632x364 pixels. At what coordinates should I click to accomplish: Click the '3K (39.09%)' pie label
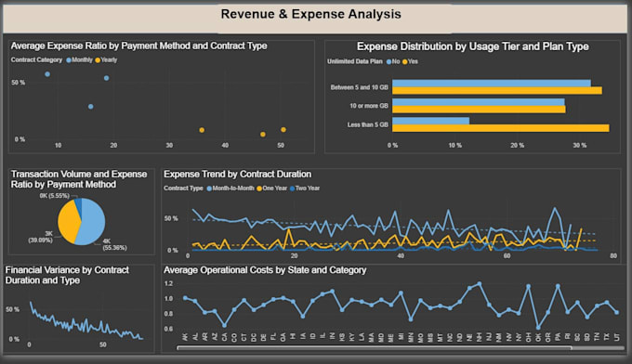(40, 237)
